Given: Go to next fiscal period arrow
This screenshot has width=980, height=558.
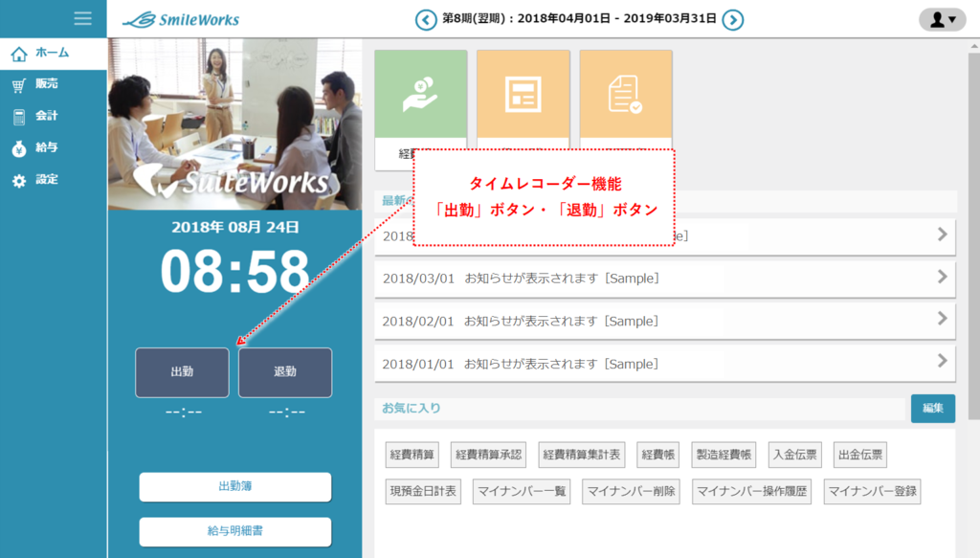Looking at the screenshot, I should click(x=732, y=20).
